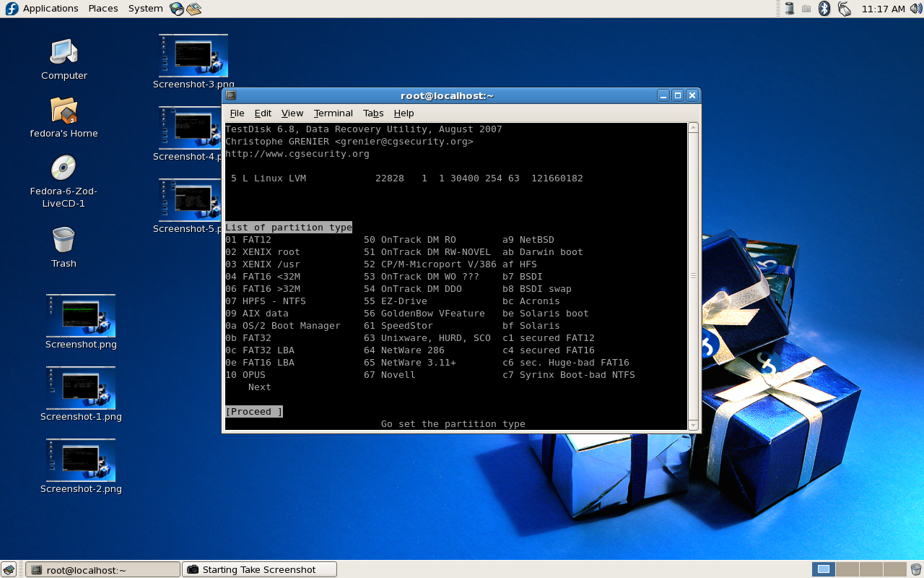
Task: Click the terminal window menu icon in titlebar
Action: [231, 95]
